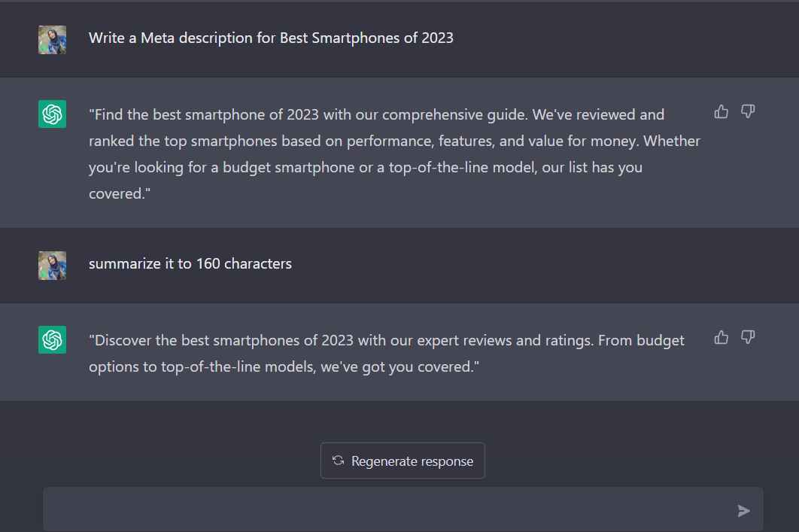Image resolution: width=799 pixels, height=532 pixels.
Task: Click the user avatar beside 'summarize it' prompt
Action: tap(52, 266)
